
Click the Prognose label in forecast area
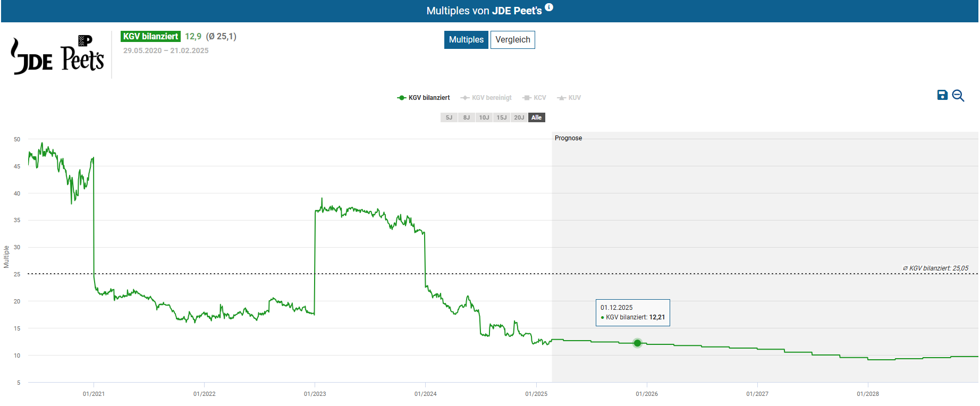(568, 138)
